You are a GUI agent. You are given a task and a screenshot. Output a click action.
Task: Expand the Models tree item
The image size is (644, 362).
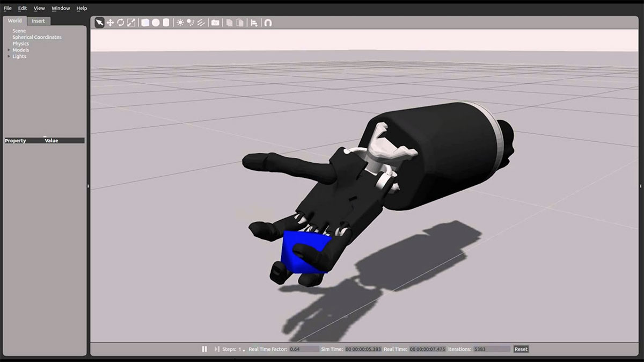[x=9, y=50]
